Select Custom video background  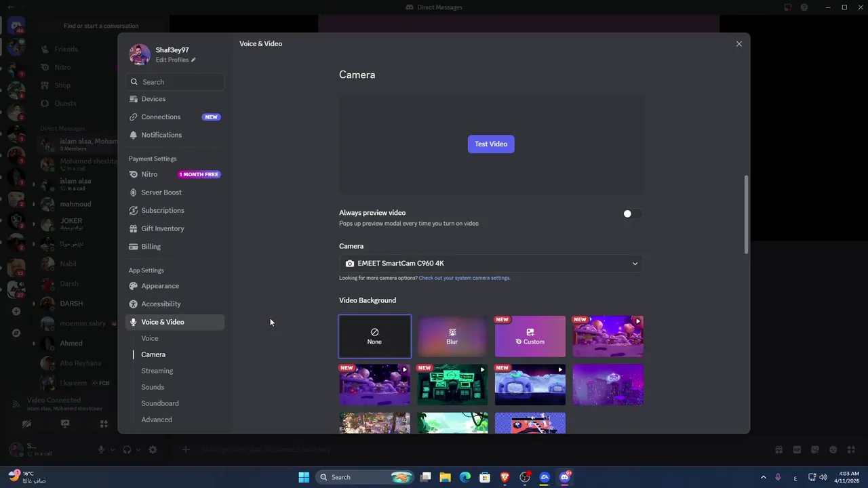(x=530, y=336)
